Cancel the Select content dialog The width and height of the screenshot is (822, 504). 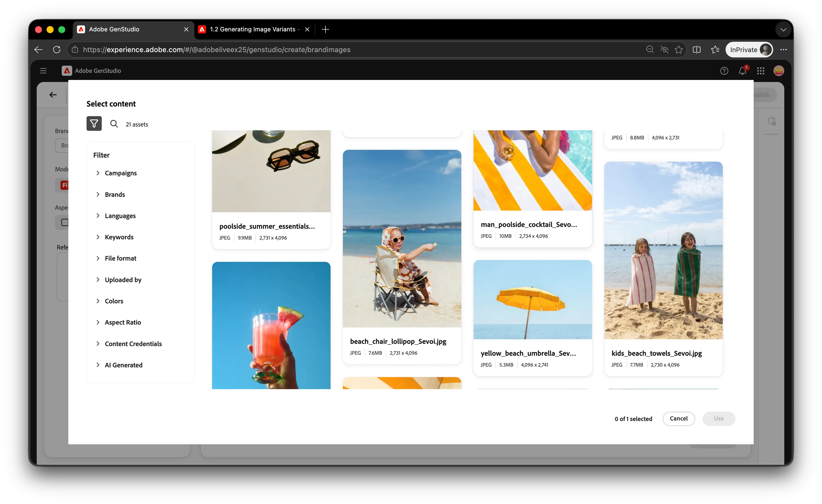click(679, 419)
